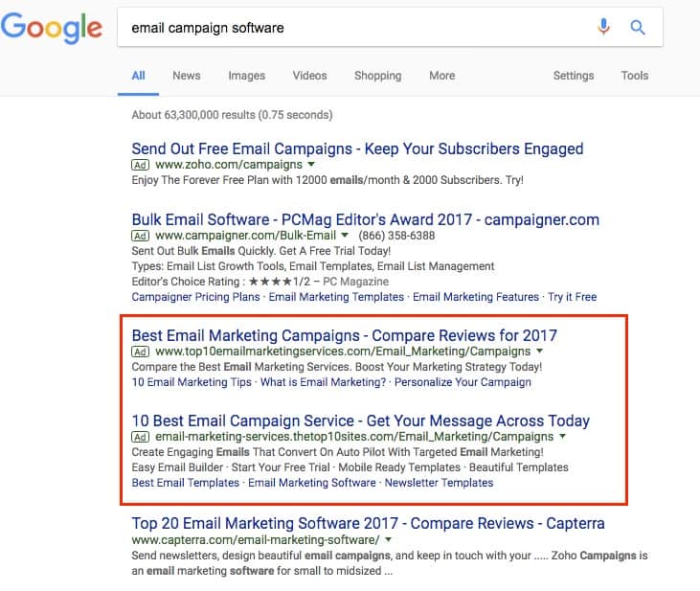The image size is (700, 591).
Task: Open the Videos tab
Action: tap(309, 76)
